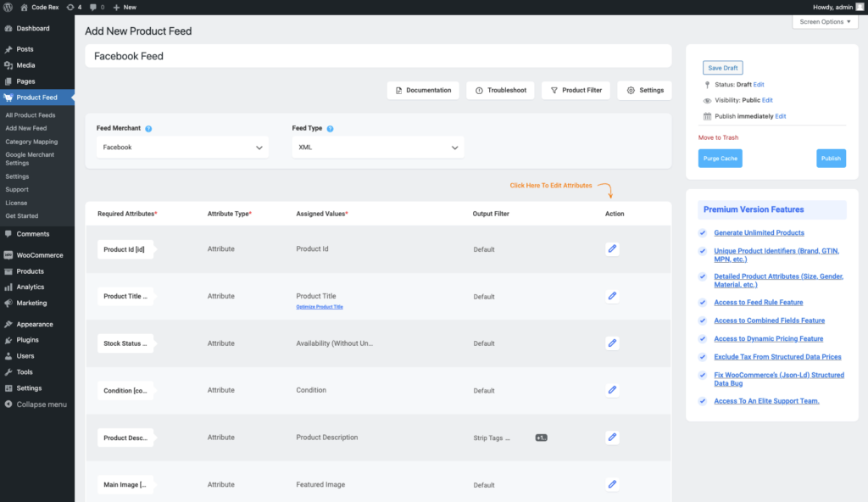The width and height of the screenshot is (868, 502).
Task: Click the Documentation button
Action: point(423,91)
